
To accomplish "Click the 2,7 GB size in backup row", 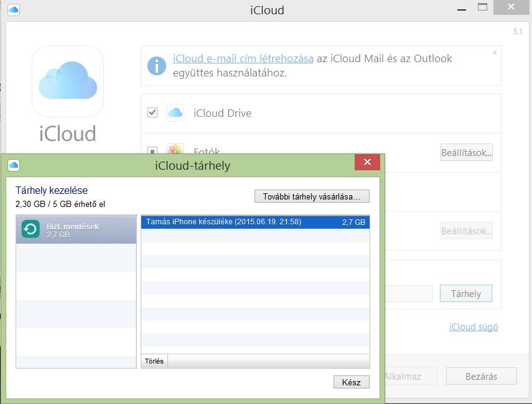I will pos(353,223).
